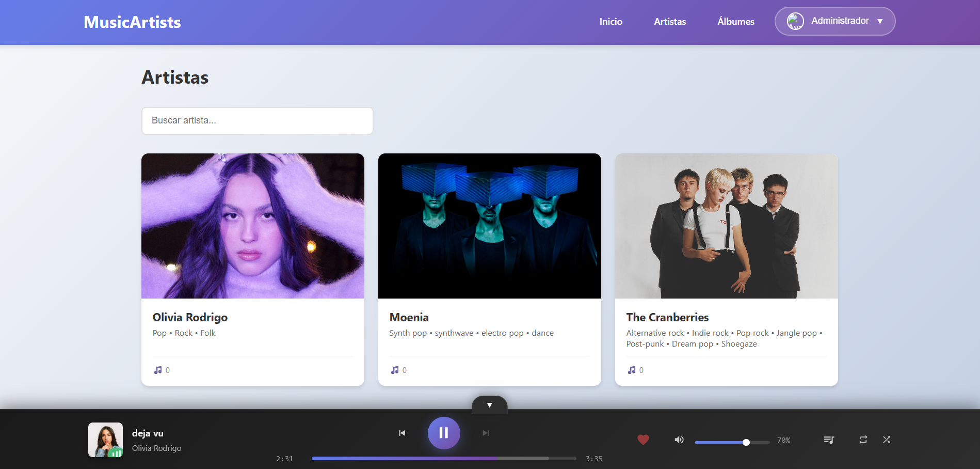Select the Moenia card title
This screenshot has height=469, width=980.
tap(409, 318)
